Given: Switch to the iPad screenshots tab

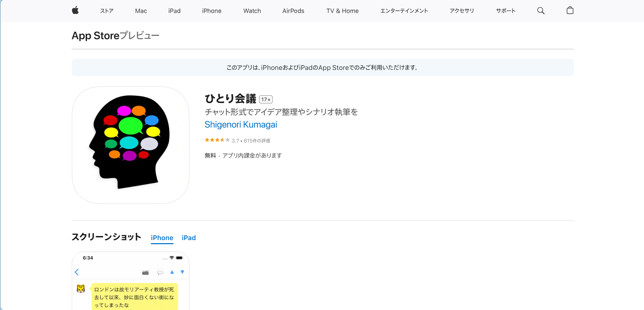Looking at the screenshot, I should point(188,238).
